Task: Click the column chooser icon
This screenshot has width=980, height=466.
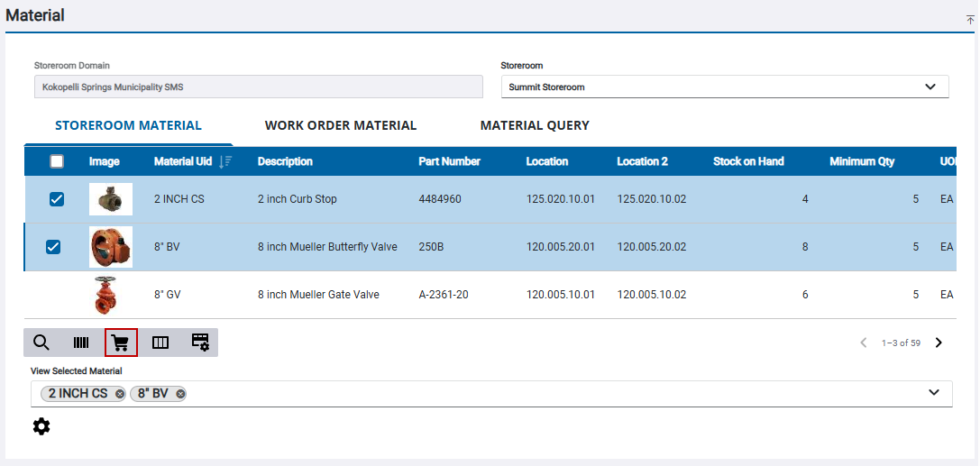Action: (160, 343)
